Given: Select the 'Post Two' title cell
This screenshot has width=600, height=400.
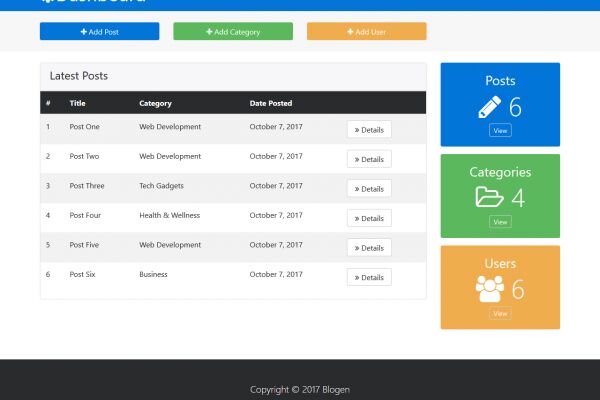Looking at the screenshot, I should click(x=84, y=156).
